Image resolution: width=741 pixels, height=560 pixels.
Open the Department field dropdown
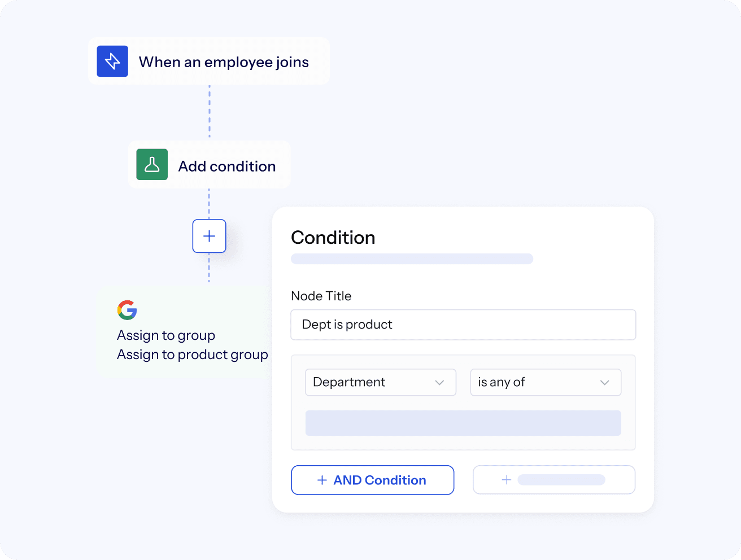point(380,382)
